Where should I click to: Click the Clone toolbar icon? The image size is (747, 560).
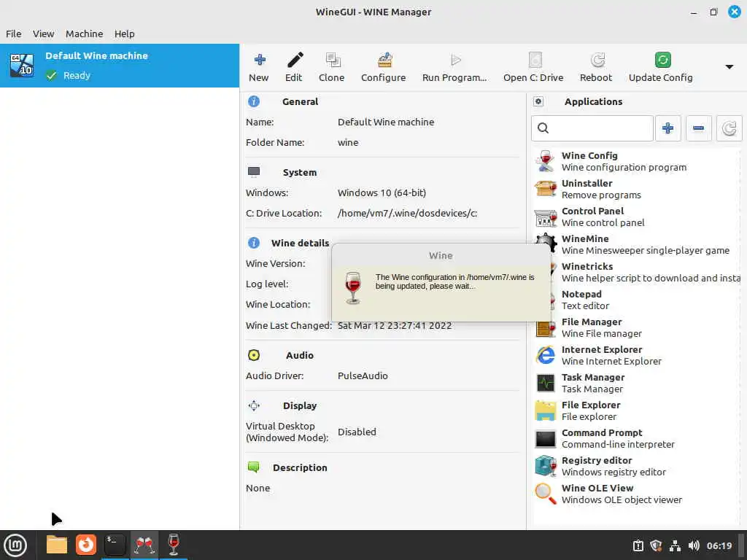[x=332, y=60]
